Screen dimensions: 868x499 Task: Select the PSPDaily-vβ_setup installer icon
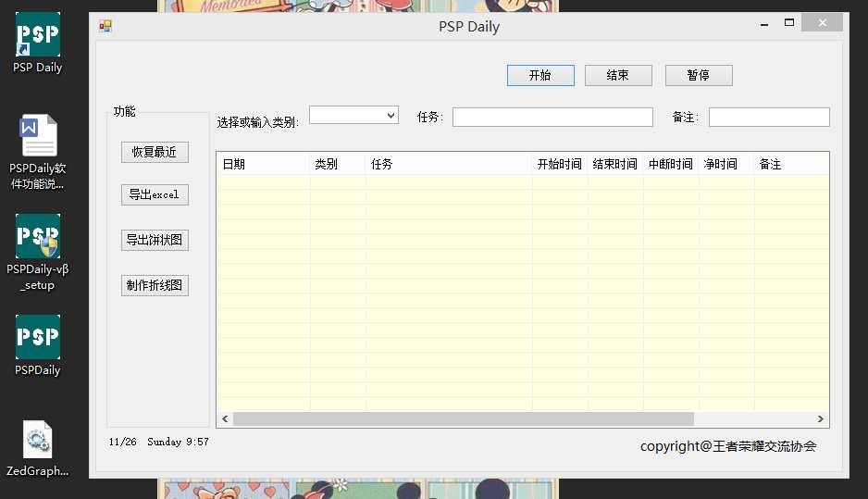point(38,253)
